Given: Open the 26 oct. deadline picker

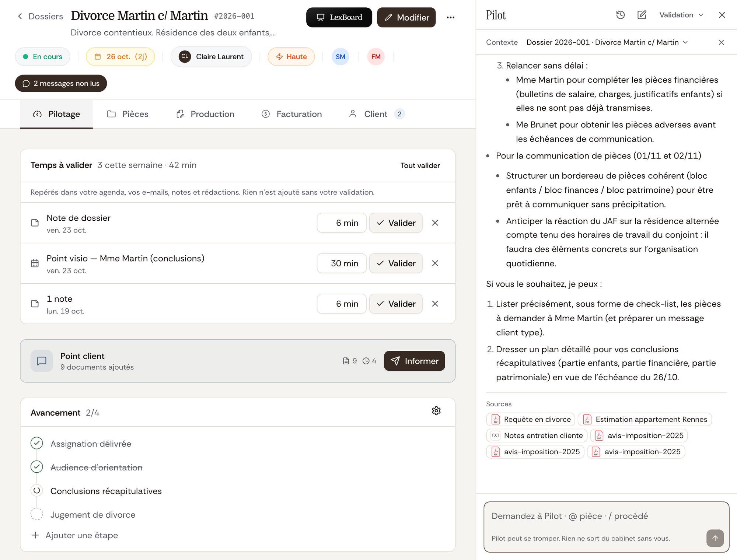Looking at the screenshot, I should click(x=120, y=57).
